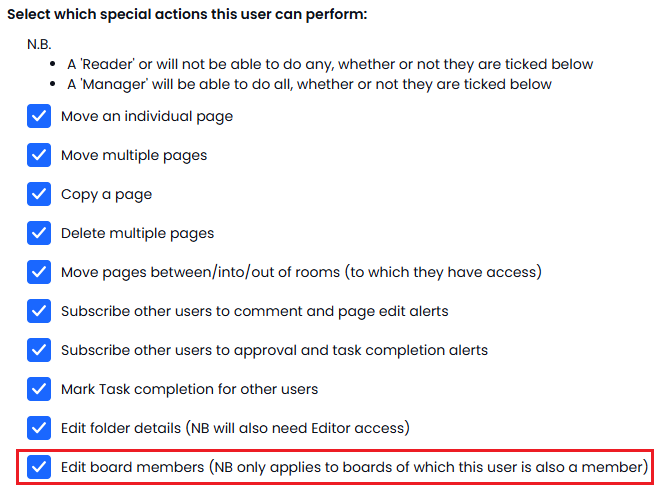658x493 pixels.
Task: Click the 'Delete multiple pages' label text
Action: 138,233
